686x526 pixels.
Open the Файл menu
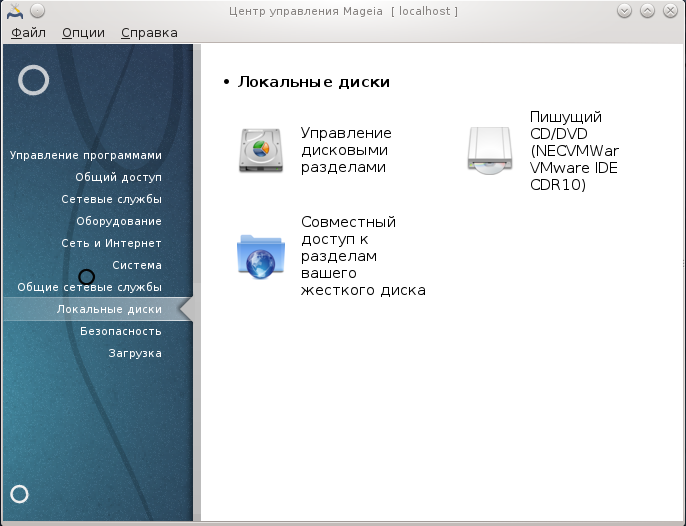pyautogui.click(x=28, y=33)
